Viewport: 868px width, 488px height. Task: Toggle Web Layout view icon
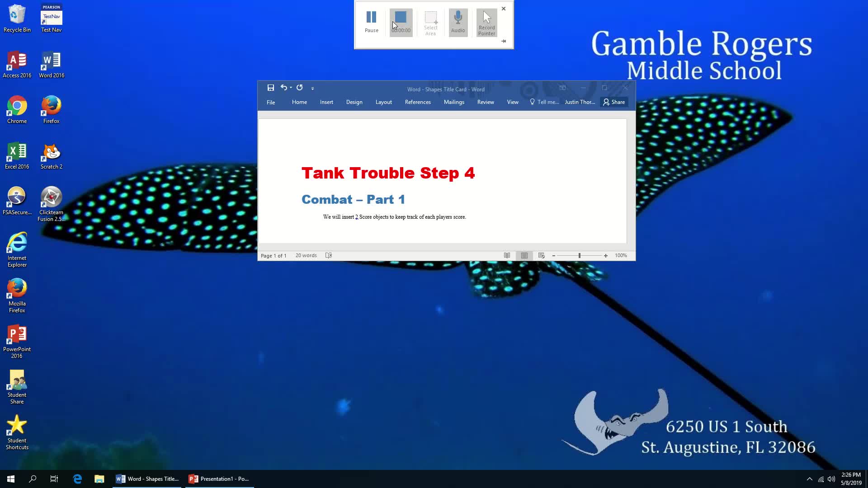click(541, 256)
